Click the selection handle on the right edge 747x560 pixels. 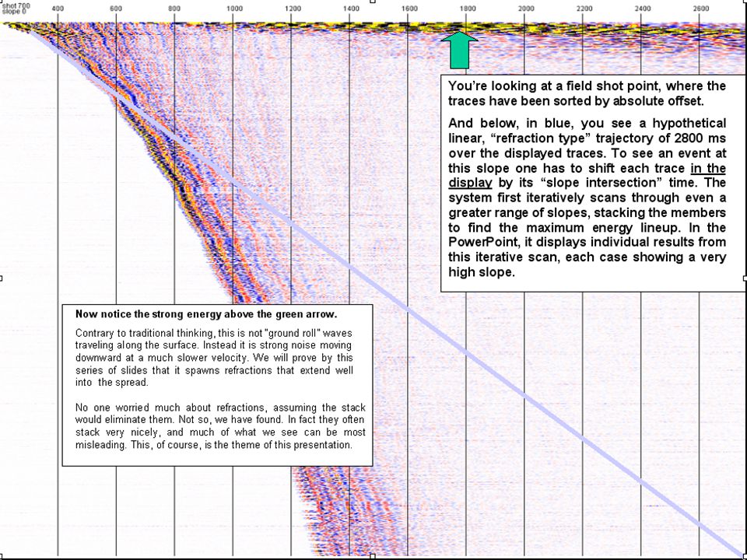[x=745, y=278]
